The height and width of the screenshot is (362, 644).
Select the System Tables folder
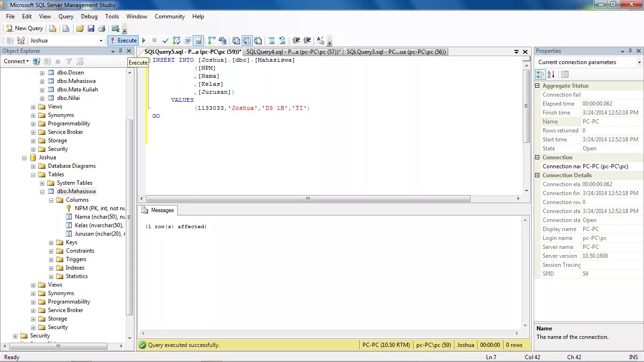point(74,183)
